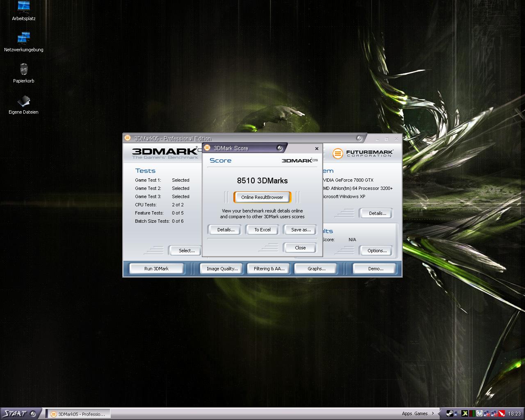Click the Futuremark Corporation logo
The width and height of the screenshot is (525, 420).
pos(363,153)
